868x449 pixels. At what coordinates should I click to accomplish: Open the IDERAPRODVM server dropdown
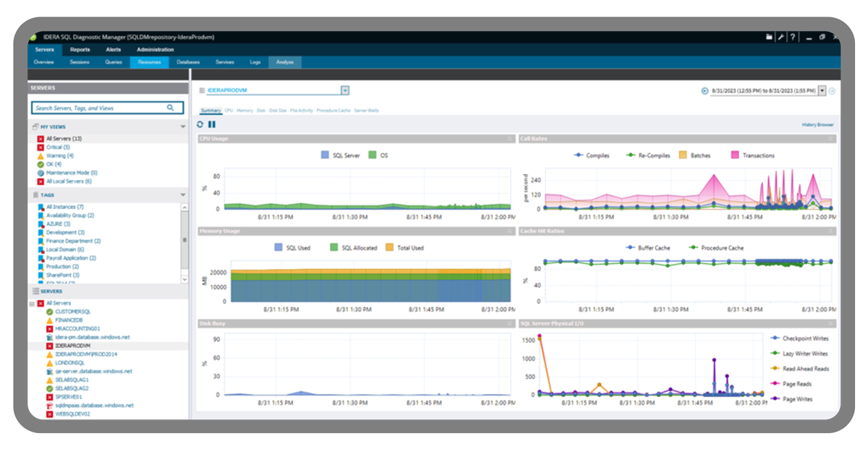coord(345,90)
